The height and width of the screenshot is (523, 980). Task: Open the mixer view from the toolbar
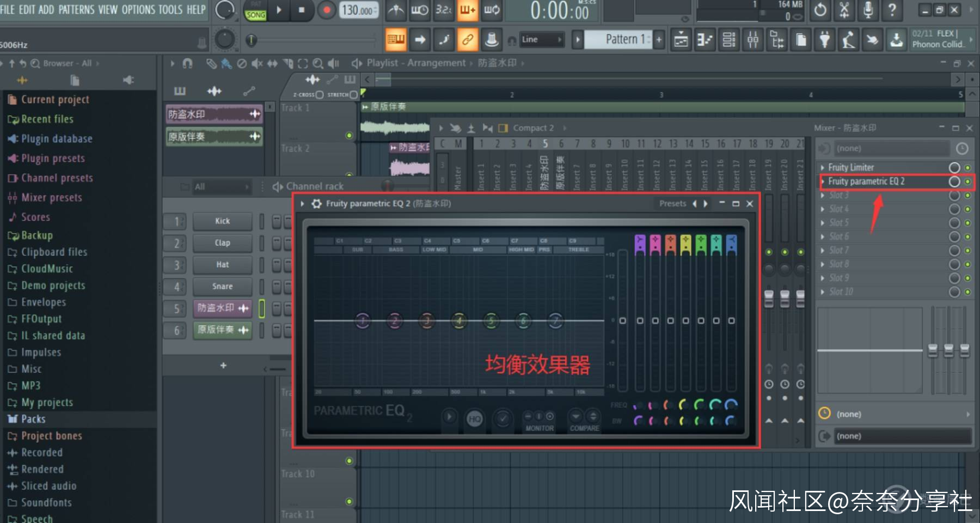(753, 40)
